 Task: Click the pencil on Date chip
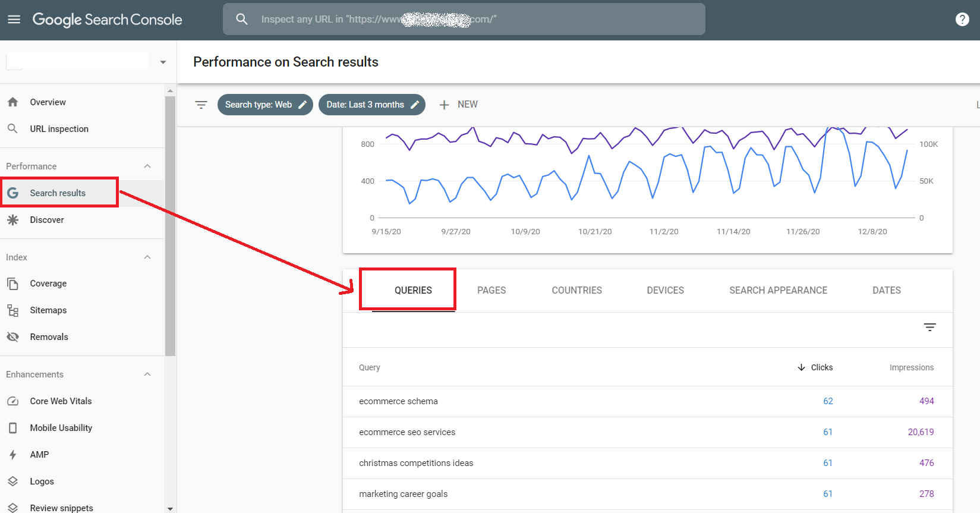(415, 105)
